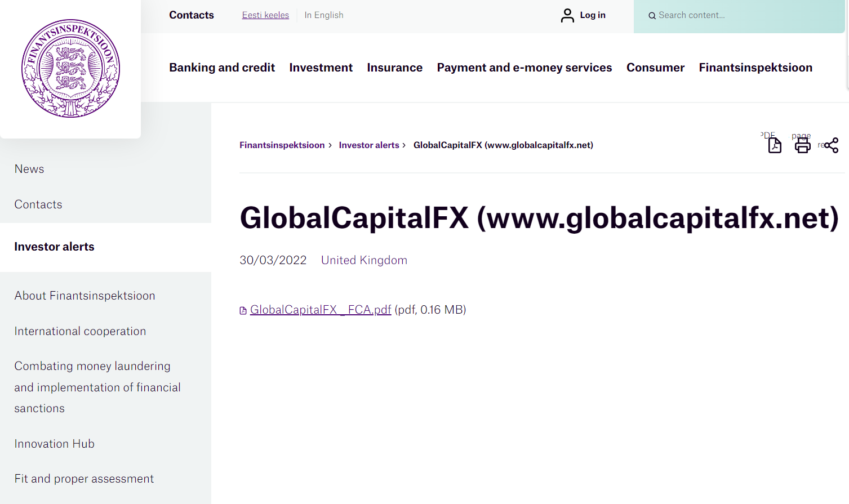The width and height of the screenshot is (849, 504).
Task: Open Banking and credit menu
Action: click(x=222, y=68)
